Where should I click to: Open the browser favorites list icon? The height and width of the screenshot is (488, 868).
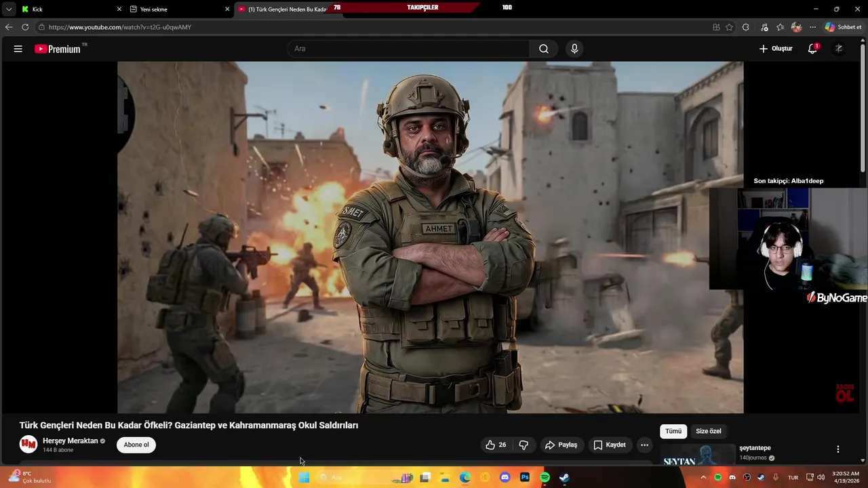click(780, 27)
